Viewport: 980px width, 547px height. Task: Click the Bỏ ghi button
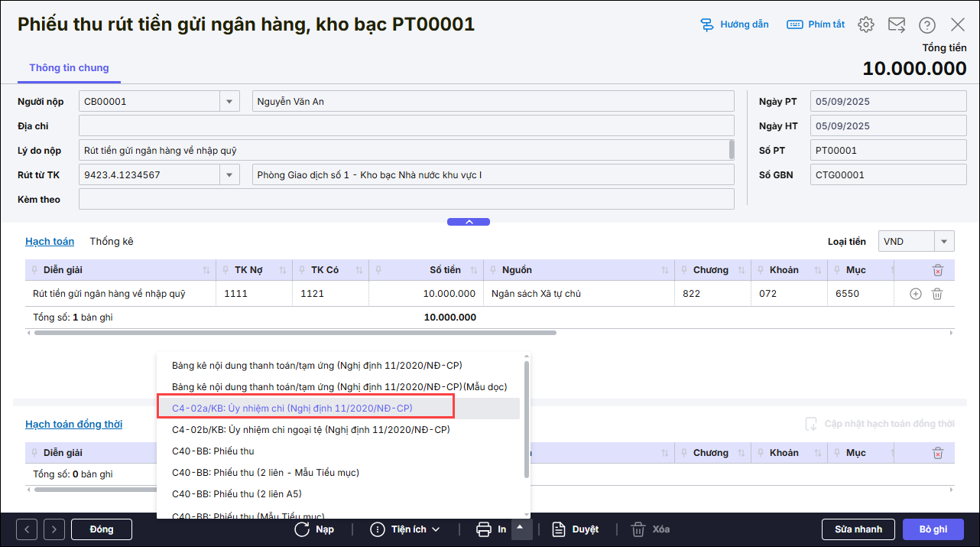[x=933, y=529]
